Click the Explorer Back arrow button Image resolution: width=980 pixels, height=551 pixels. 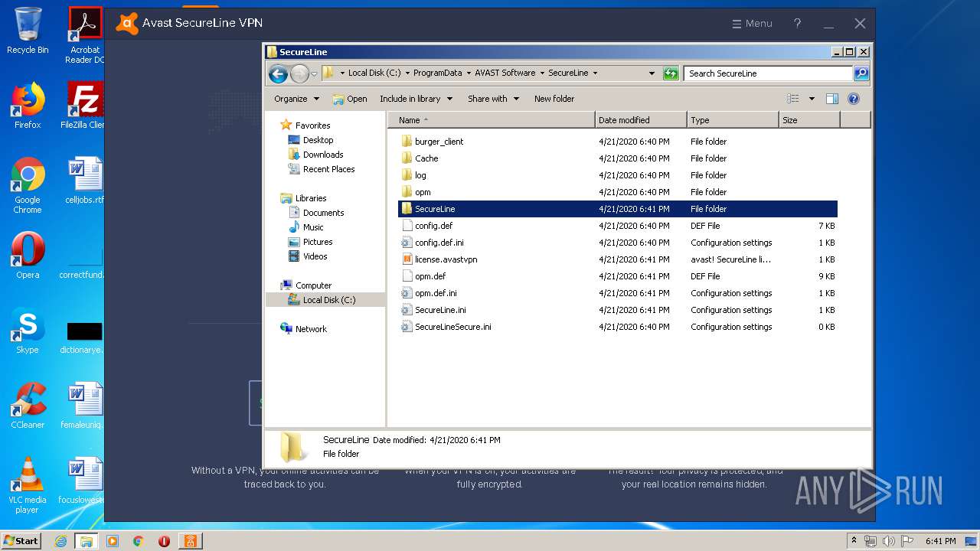tap(278, 73)
